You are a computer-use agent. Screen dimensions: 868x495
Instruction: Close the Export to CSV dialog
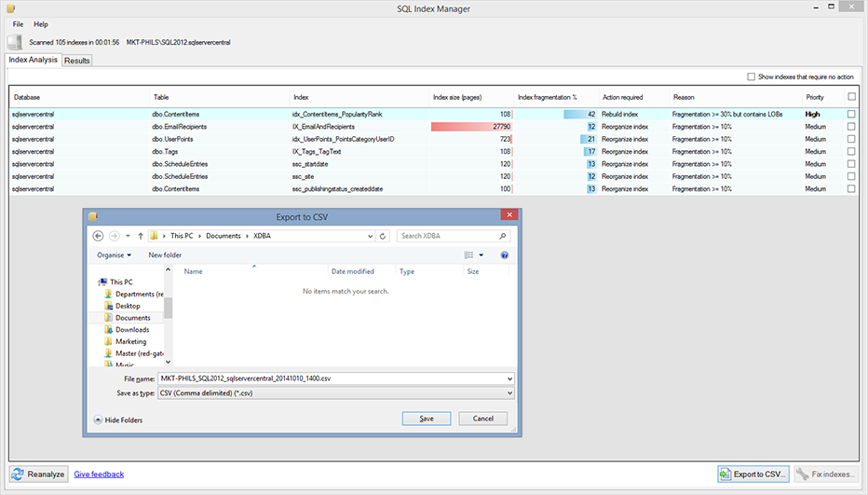click(509, 214)
